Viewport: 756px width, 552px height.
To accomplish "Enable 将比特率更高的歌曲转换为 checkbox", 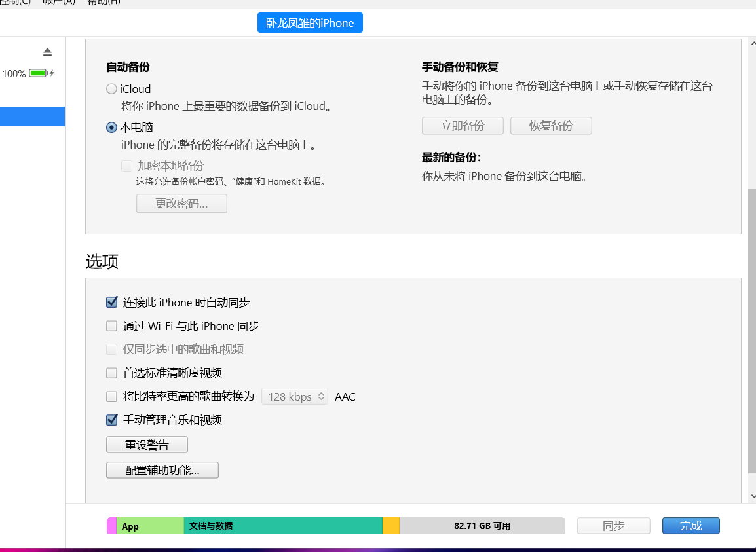I will (111, 397).
